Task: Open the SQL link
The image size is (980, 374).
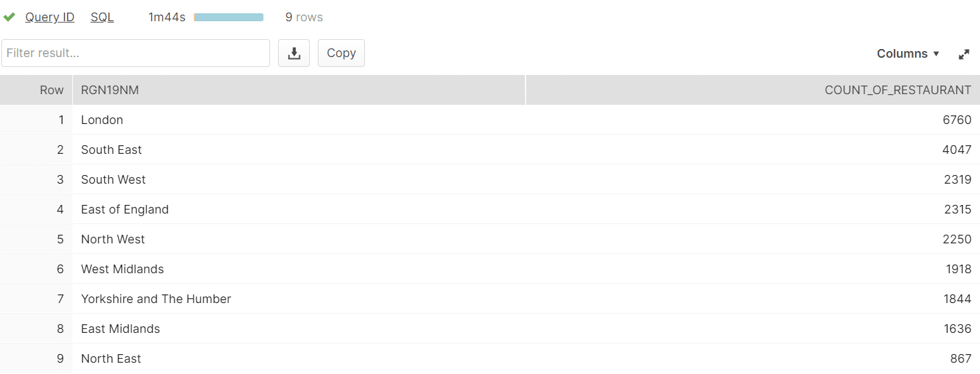Action: [x=102, y=17]
